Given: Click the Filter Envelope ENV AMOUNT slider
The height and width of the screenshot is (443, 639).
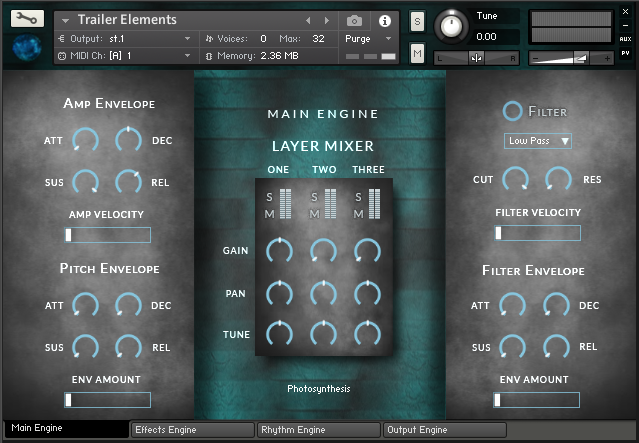Looking at the screenshot, I should click(x=536, y=400).
